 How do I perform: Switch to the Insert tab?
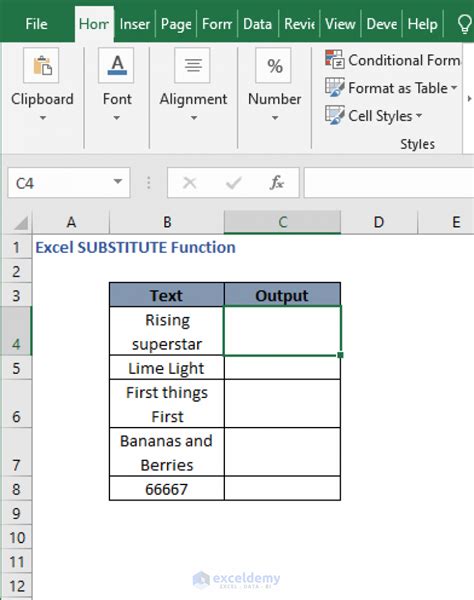tap(135, 24)
